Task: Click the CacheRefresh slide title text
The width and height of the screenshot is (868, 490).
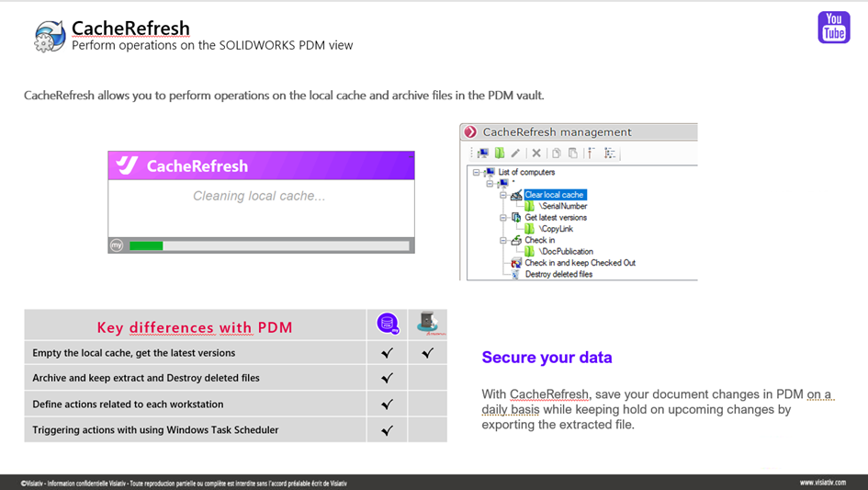Action: tap(130, 28)
